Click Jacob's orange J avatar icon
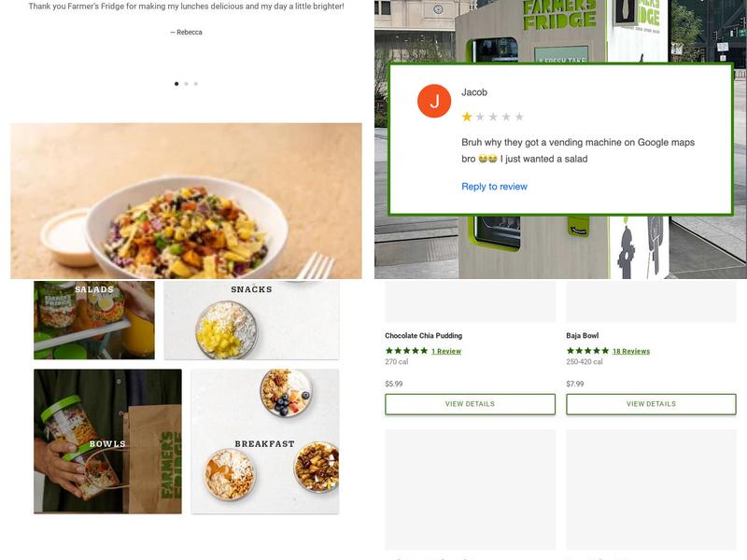This screenshot has width=747, height=560. pyautogui.click(x=434, y=101)
